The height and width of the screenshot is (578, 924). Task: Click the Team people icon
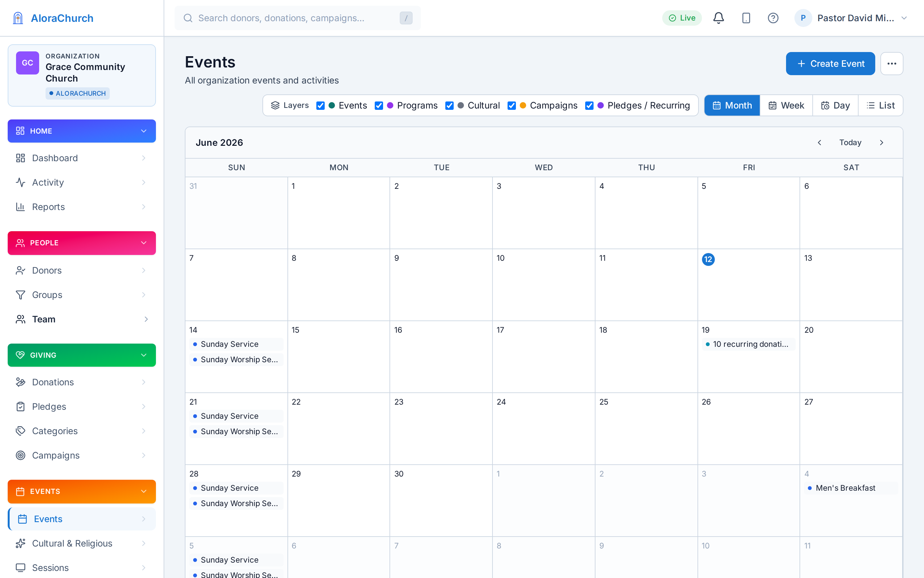[x=21, y=319]
